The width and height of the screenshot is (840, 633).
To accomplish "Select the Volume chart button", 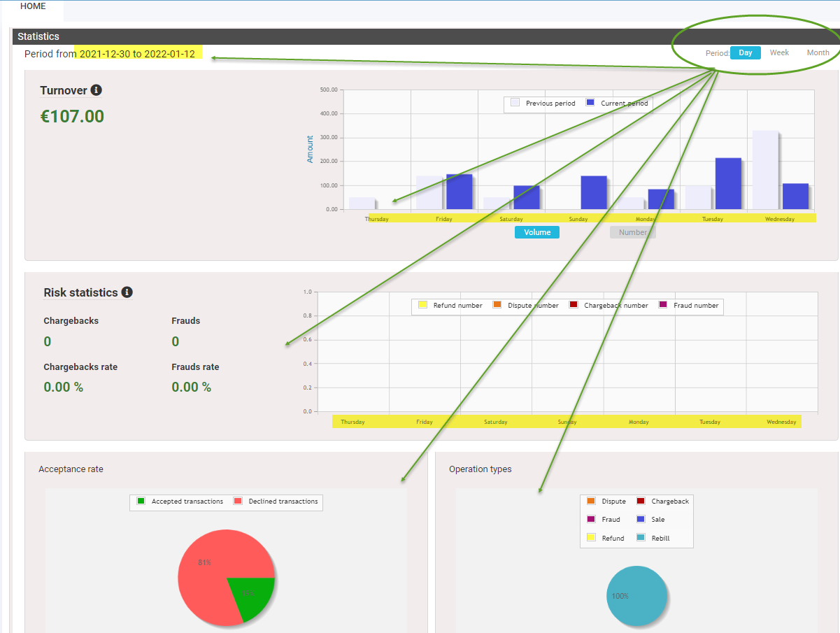I will tap(537, 232).
